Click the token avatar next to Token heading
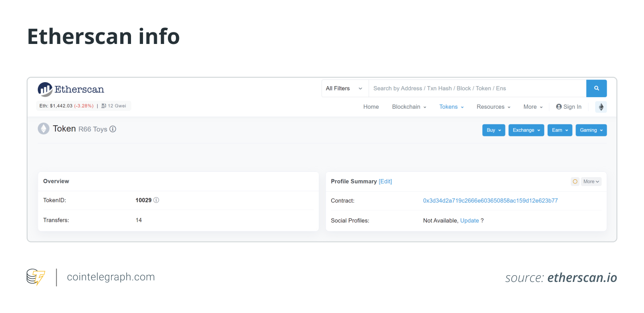Screen dimensions: 644x313 (x=44, y=128)
